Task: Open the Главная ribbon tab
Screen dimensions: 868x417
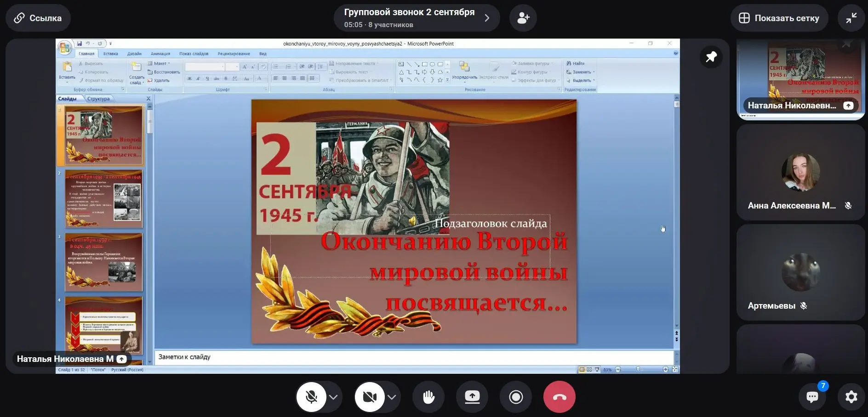Action: (x=86, y=54)
